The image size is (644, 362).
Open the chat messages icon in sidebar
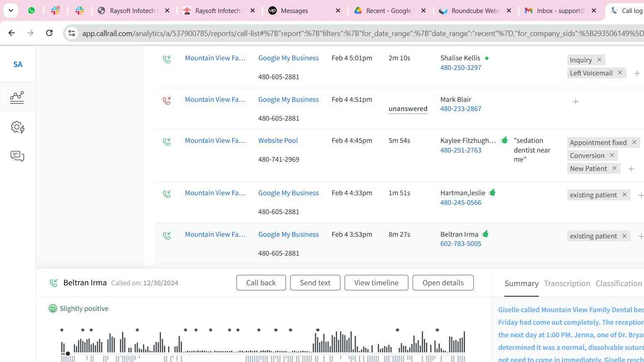click(17, 156)
